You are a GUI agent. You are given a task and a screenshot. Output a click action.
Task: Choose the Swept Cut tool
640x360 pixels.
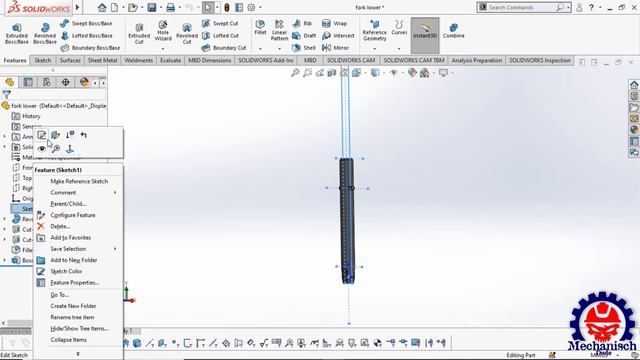point(220,24)
